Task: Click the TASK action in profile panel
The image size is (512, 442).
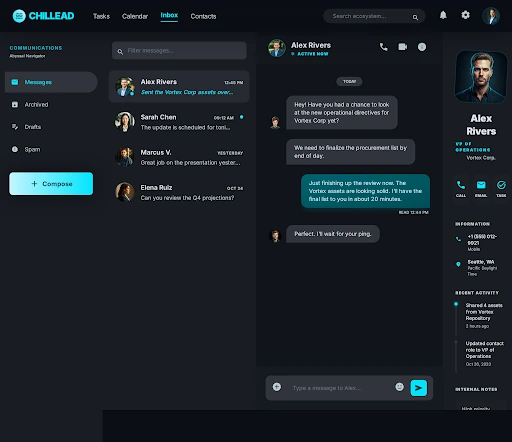Action: click(x=501, y=189)
